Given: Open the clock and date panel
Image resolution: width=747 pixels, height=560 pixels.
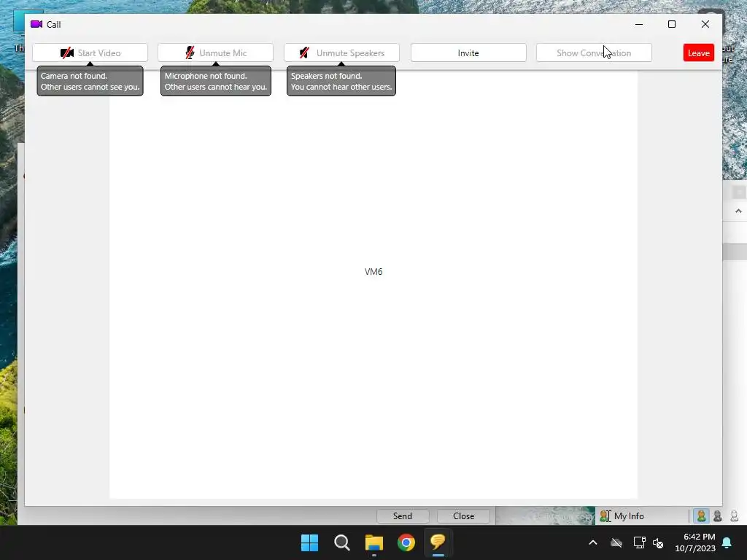Looking at the screenshot, I should click(x=695, y=542).
